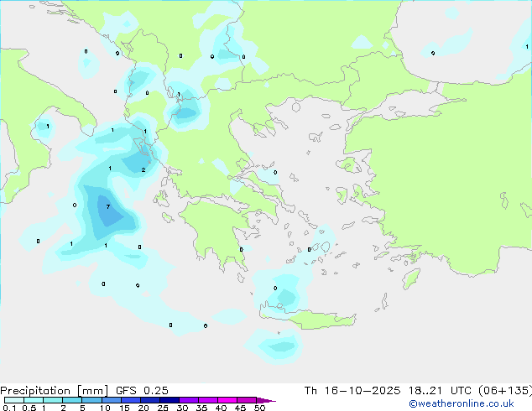This screenshot has width=532, height=411.
Task: Click the precipitation value '7' on the map
Action: tap(108, 206)
